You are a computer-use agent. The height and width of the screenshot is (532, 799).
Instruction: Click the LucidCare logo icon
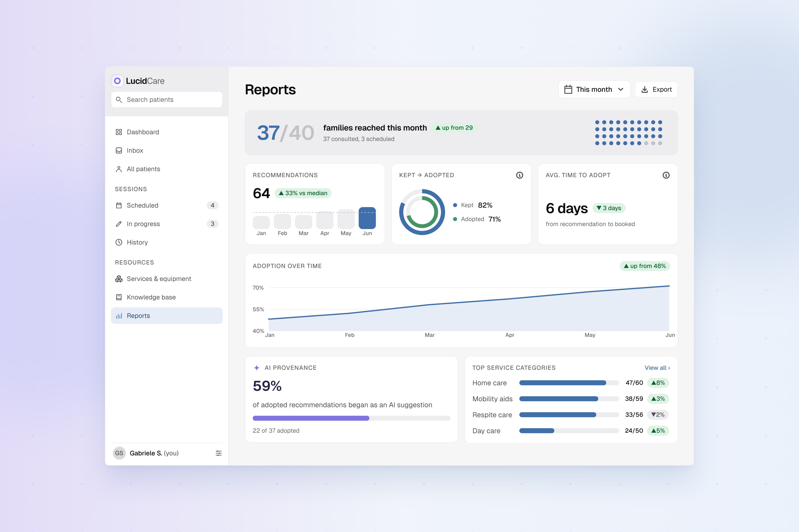(x=117, y=81)
